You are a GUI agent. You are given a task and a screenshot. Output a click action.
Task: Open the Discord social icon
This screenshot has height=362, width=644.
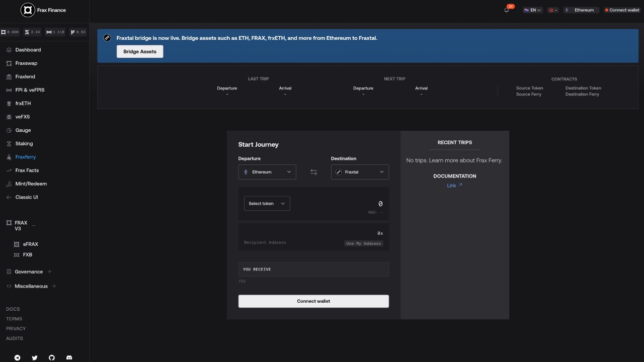coord(69,358)
